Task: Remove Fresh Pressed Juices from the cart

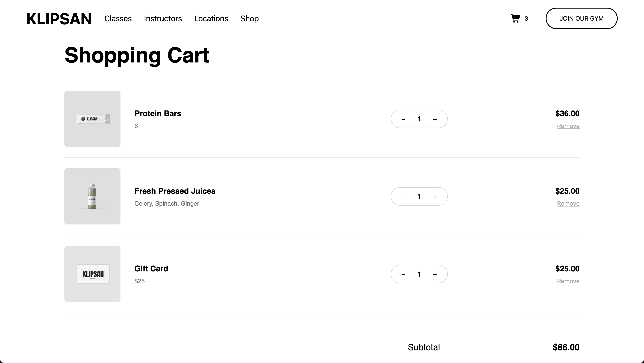Action: click(568, 203)
